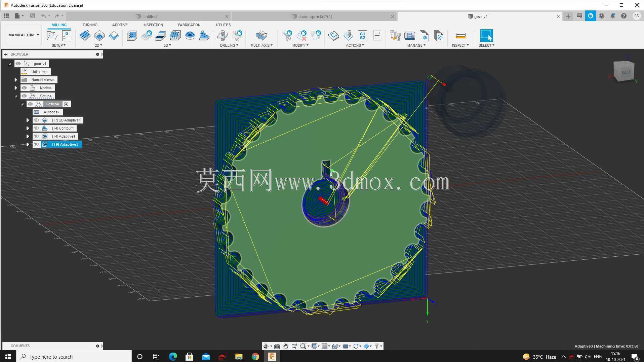Open the MULTI-AXIS dropdown menu
This screenshot has height=362, width=644.
tap(261, 45)
